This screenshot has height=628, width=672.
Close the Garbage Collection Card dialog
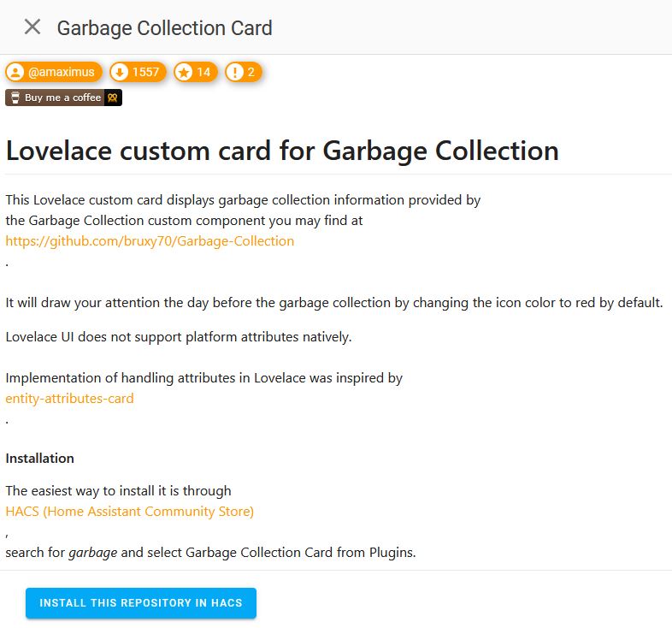point(32,27)
